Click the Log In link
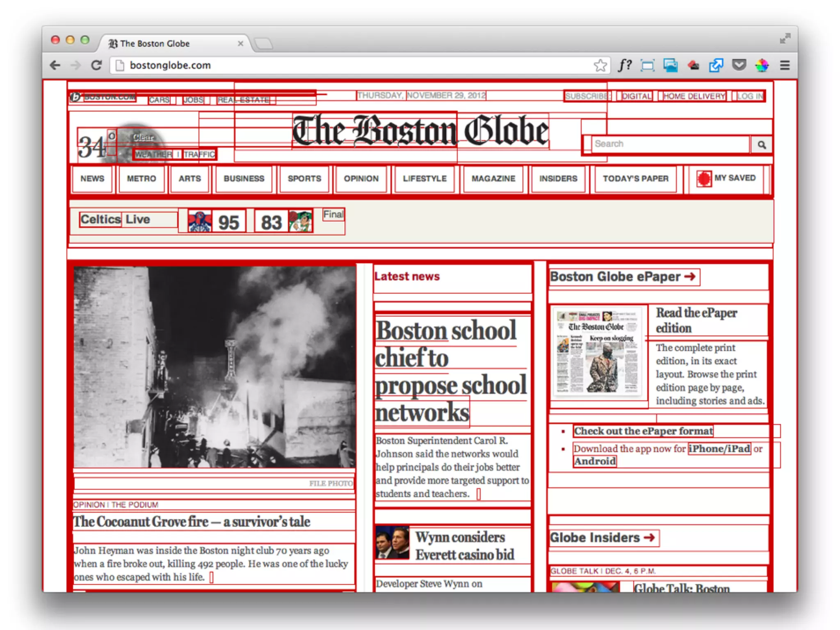Viewport: 840px width, 630px height. point(750,96)
